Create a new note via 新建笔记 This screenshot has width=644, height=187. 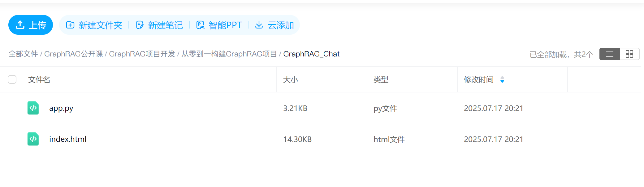tap(159, 25)
